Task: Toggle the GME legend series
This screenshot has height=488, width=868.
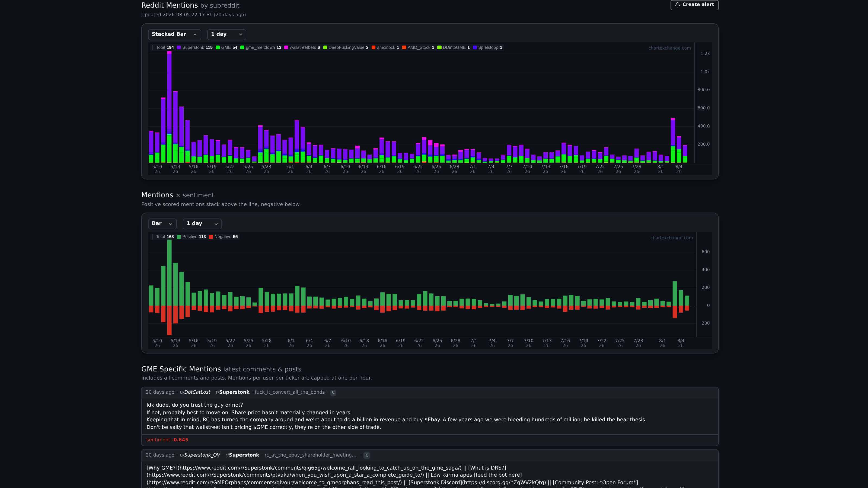Action: (226, 47)
